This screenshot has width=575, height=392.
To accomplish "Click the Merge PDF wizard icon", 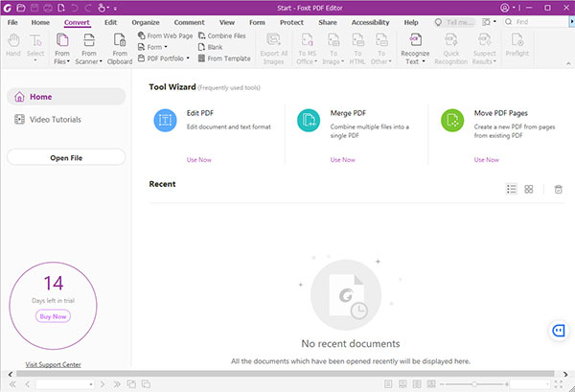I will tap(309, 120).
